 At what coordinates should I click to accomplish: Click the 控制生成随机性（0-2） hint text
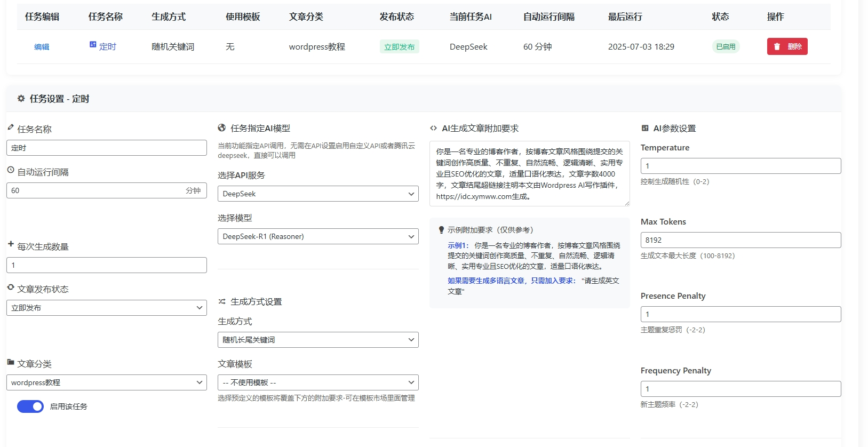(x=675, y=181)
